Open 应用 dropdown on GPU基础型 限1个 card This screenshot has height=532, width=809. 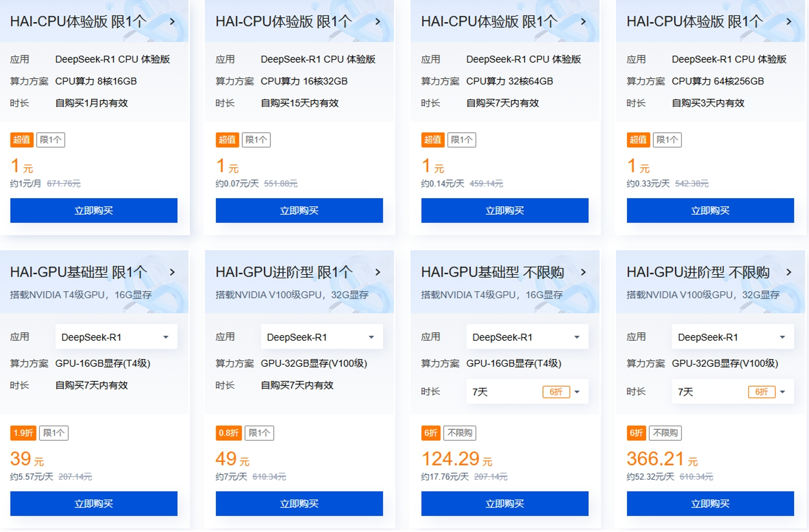point(116,337)
